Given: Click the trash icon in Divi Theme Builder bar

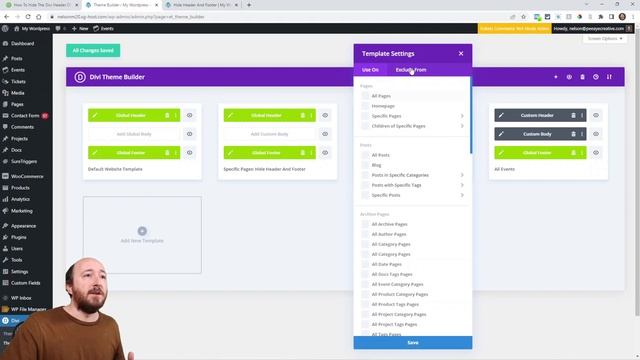Looking at the screenshot, I should 582,77.
